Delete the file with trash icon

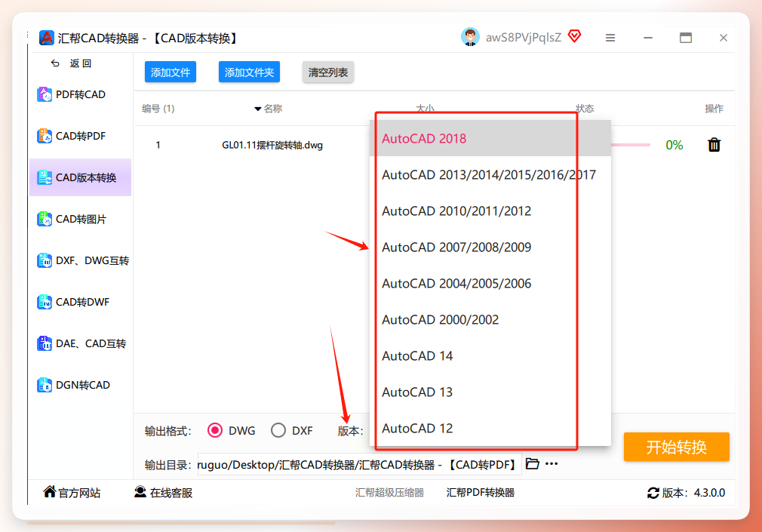pyautogui.click(x=714, y=144)
